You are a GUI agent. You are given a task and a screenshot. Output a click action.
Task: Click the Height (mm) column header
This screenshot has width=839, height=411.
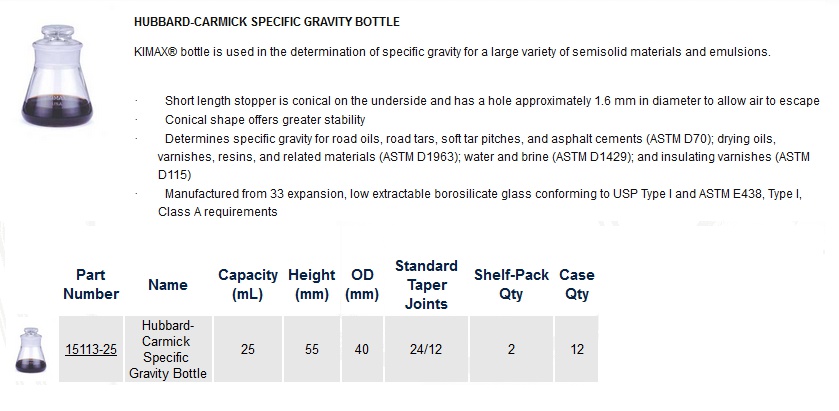311,284
